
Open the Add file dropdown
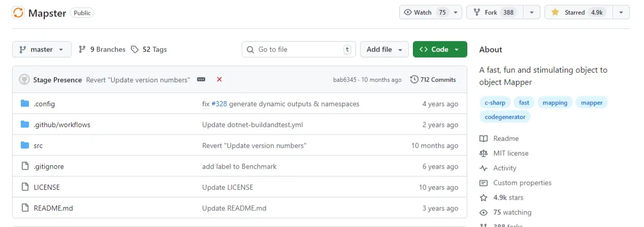coord(384,49)
